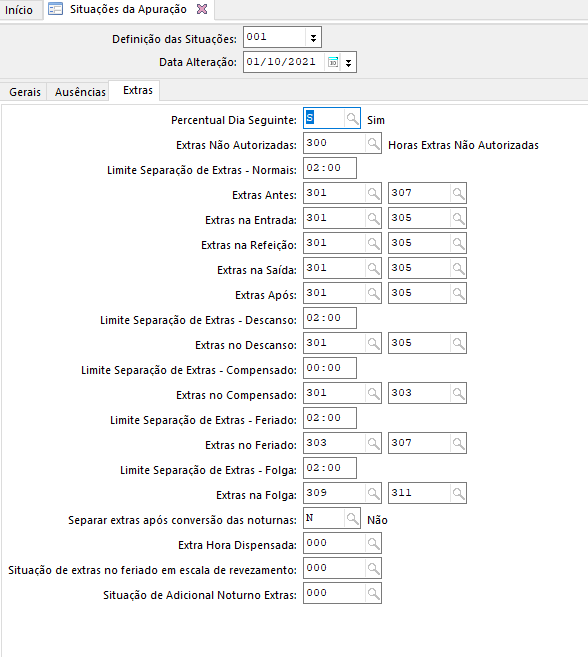Open lookup for Extras na Folga 311

coord(458,494)
